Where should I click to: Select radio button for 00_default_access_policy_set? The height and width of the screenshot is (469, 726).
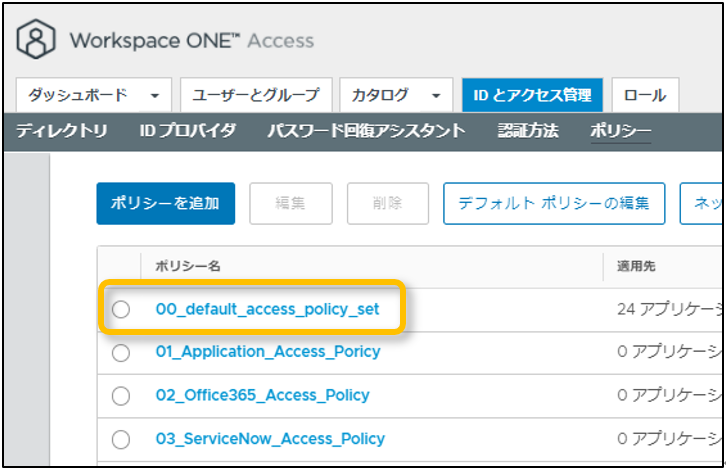coord(121,309)
